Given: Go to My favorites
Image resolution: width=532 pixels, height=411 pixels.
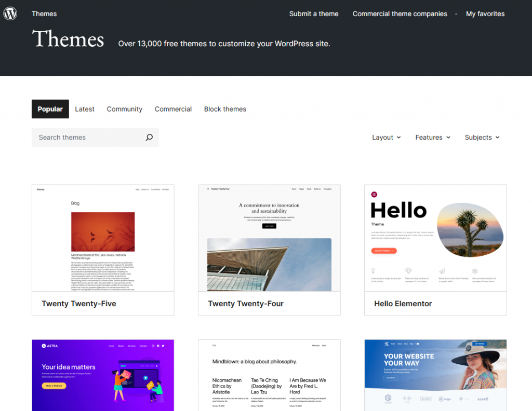Looking at the screenshot, I should click(485, 14).
